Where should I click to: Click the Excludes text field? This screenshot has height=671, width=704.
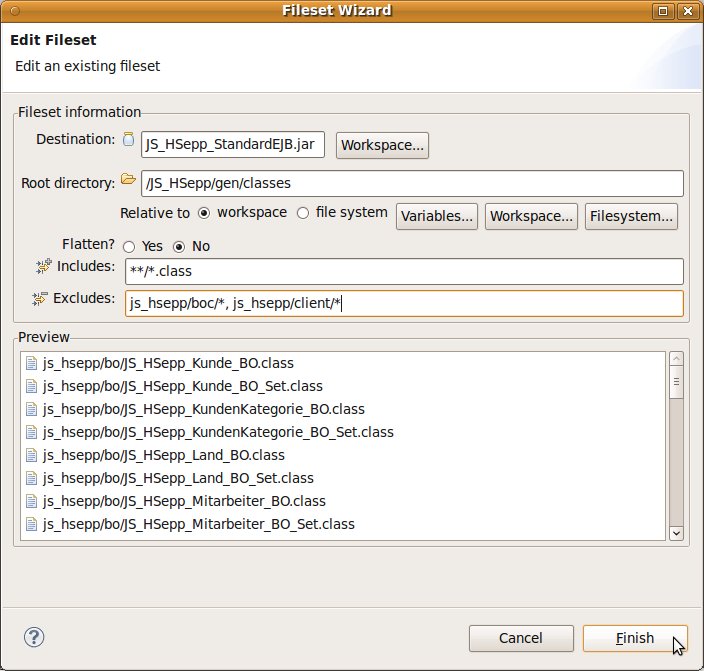point(404,303)
